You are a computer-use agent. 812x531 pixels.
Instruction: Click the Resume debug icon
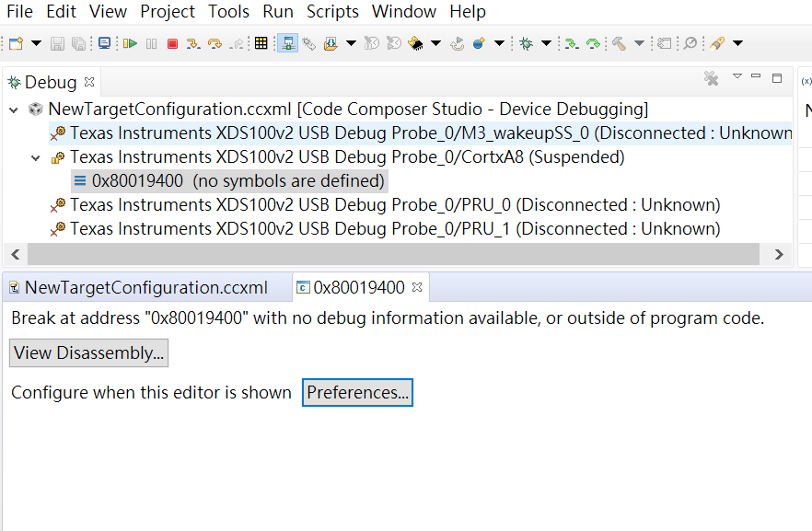coord(130,43)
